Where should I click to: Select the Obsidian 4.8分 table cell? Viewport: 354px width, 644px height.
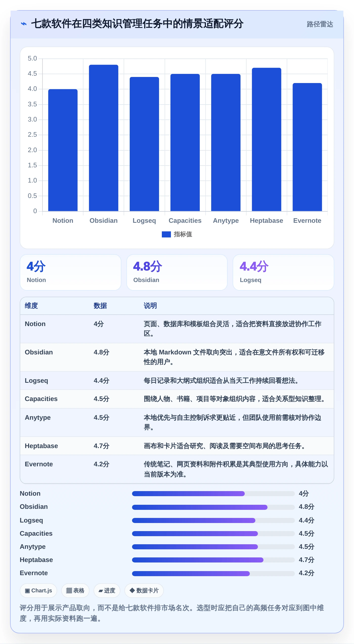pyautogui.click(x=102, y=352)
